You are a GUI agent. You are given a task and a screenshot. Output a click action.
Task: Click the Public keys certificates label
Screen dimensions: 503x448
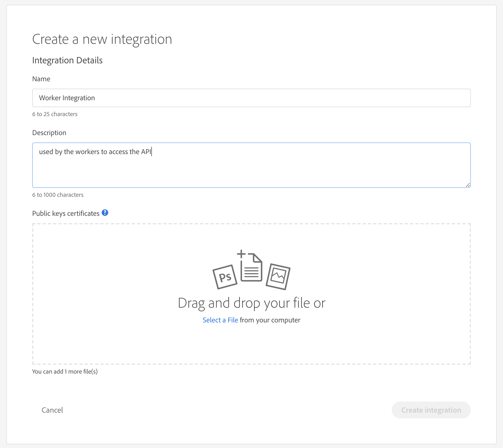(66, 213)
